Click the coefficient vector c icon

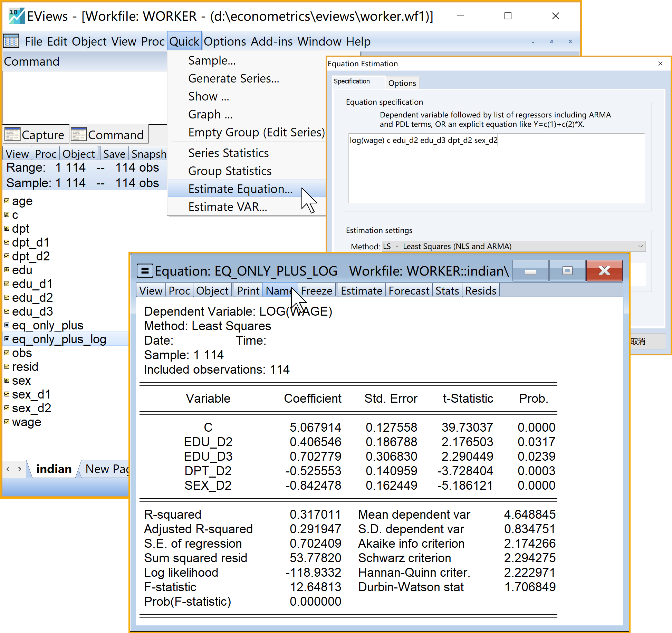tap(7, 214)
